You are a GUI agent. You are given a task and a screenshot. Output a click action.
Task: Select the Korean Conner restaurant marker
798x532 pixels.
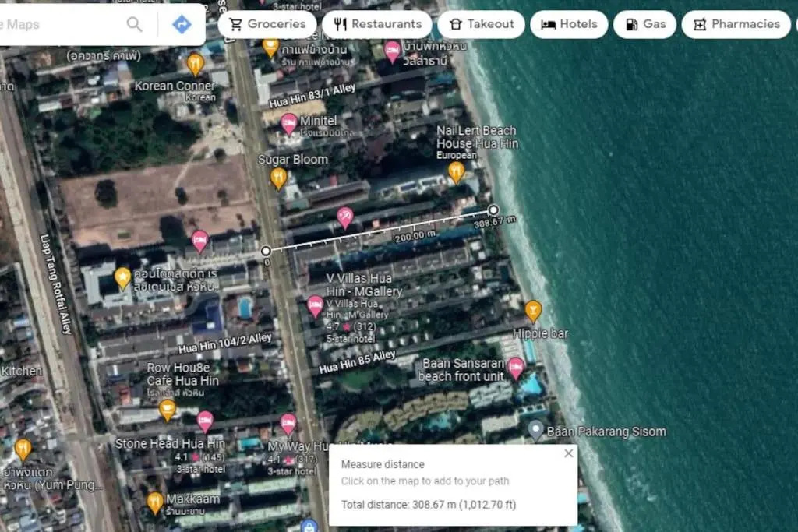pyautogui.click(x=196, y=63)
